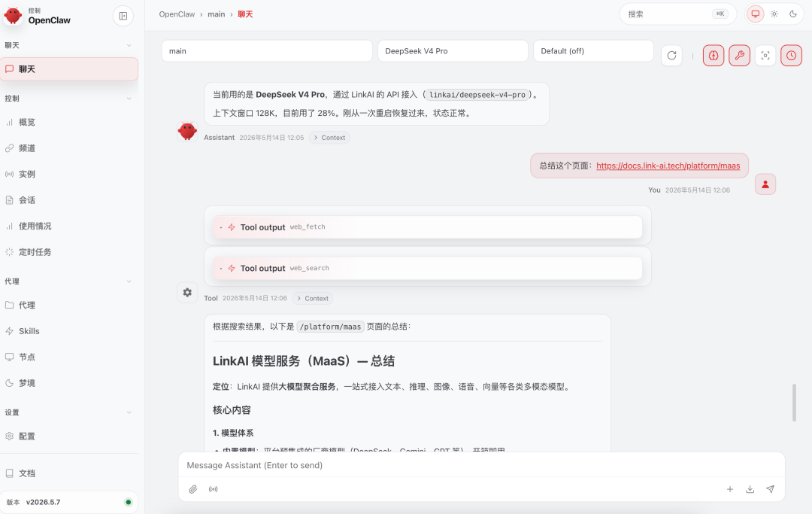Click 聊天 in the breadcrumb
812x514 pixels.
[245, 14]
